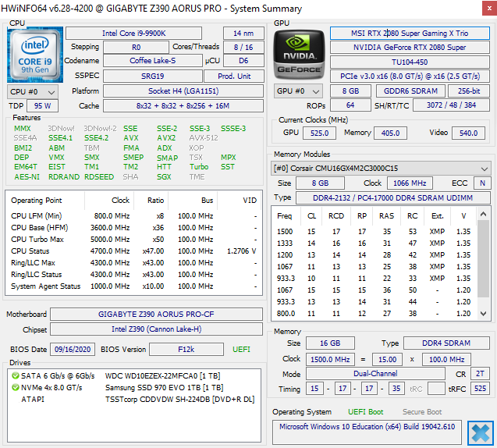The image size is (497, 448).
Task: Click the Turbo feature label
Action: [x=199, y=167]
